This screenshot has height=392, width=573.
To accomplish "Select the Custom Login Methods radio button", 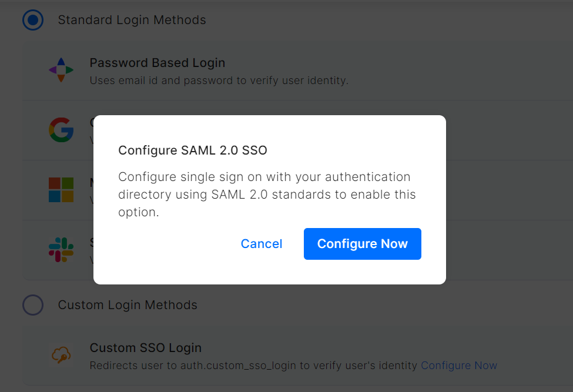I will point(33,305).
